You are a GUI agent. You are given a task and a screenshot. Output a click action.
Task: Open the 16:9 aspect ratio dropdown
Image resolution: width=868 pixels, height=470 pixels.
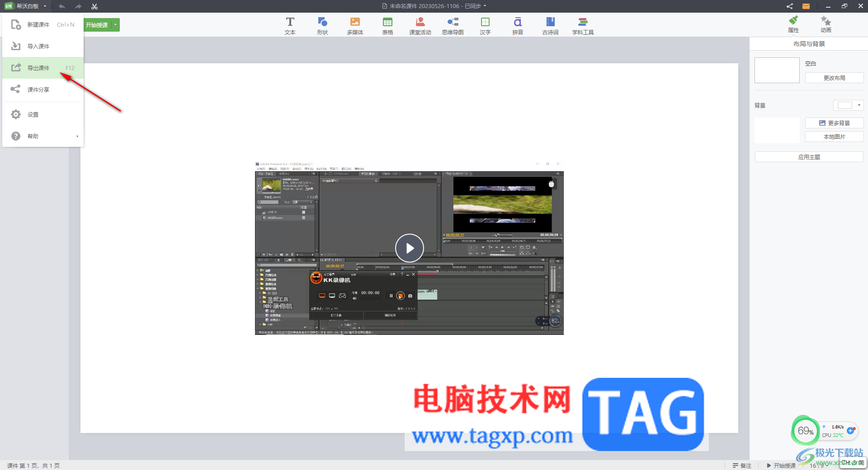(x=819, y=465)
